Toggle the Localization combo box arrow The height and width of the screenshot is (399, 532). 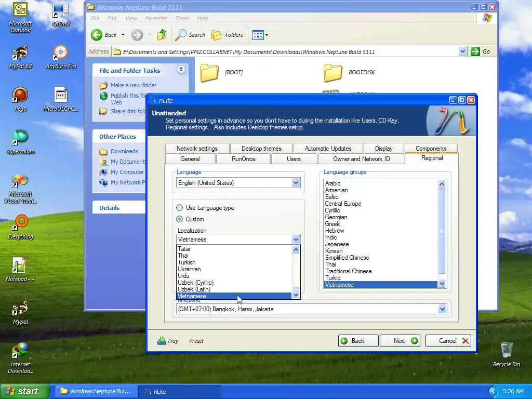pyautogui.click(x=296, y=240)
